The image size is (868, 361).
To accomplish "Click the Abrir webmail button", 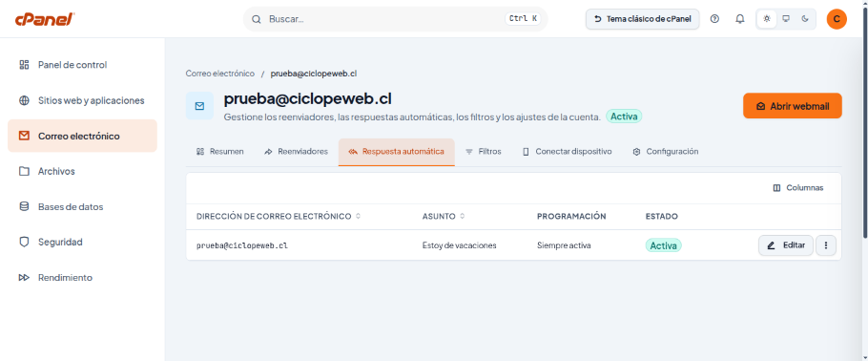I will pyautogui.click(x=792, y=106).
